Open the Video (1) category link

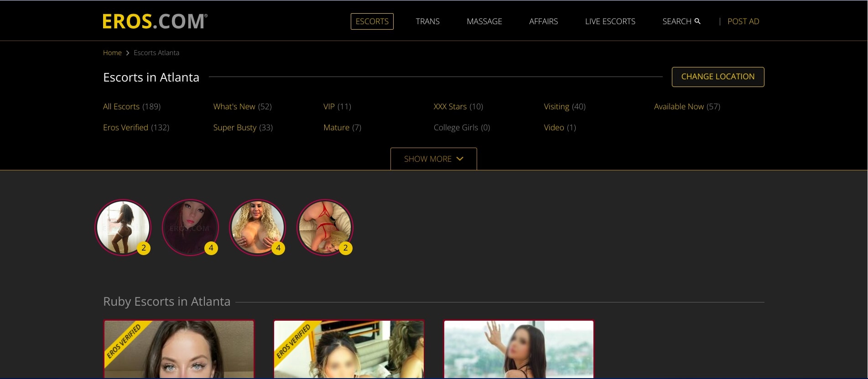click(x=560, y=128)
